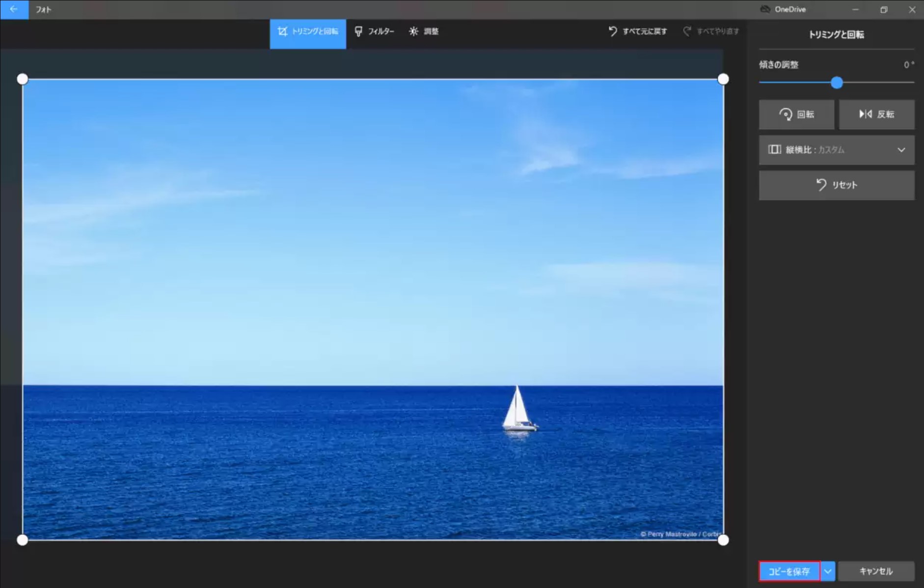Expand the chevron on the 縦横比 selector
The width and height of the screenshot is (924, 588).
pyautogui.click(x=902, y=150)
